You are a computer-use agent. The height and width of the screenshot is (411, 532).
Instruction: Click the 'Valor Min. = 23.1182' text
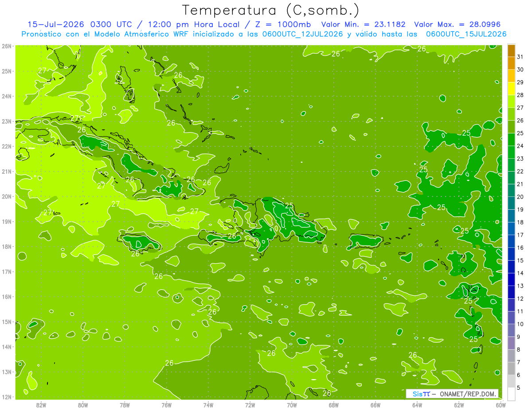click(x=364, y=24)
